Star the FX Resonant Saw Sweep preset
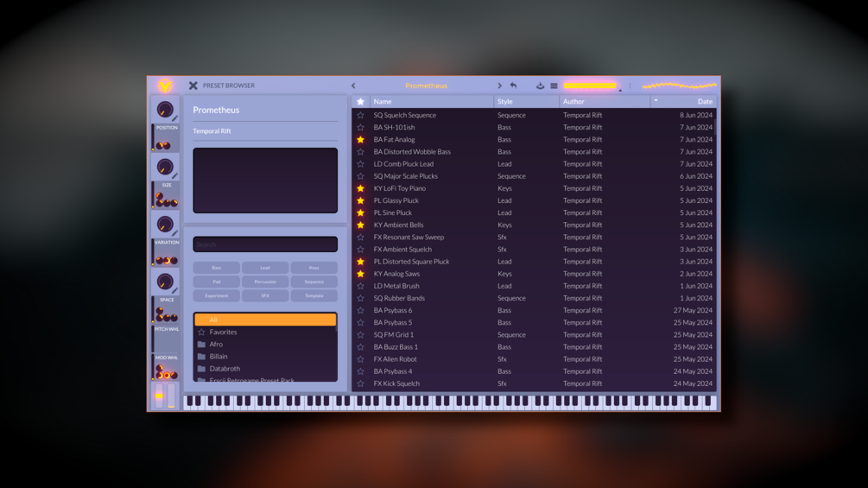Viewport: 868px width, 488px height. pos(360,237)
